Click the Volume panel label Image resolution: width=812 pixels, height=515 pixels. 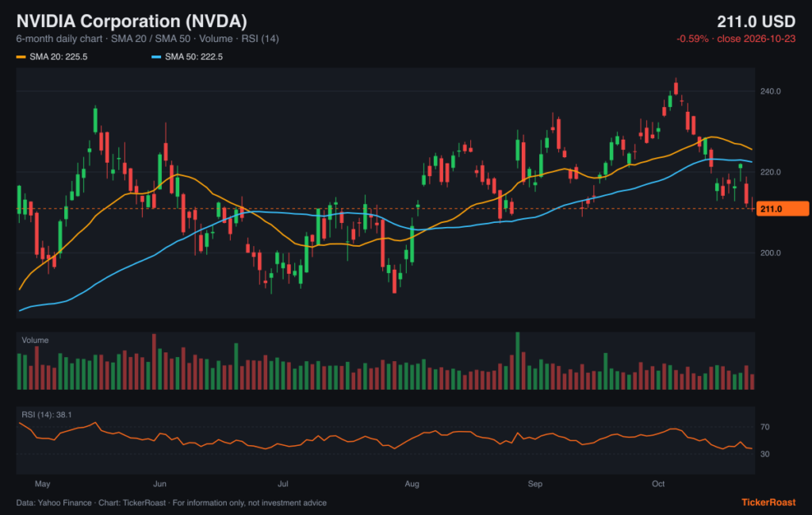[35, 340]
